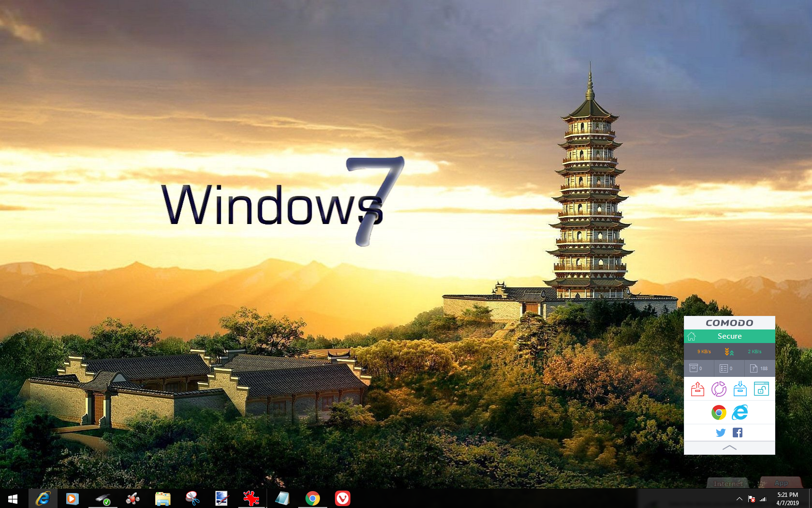The image size is (812, 508).
Task: Click the blue download box icon in Comodo
Action: (x=740, y=389)
